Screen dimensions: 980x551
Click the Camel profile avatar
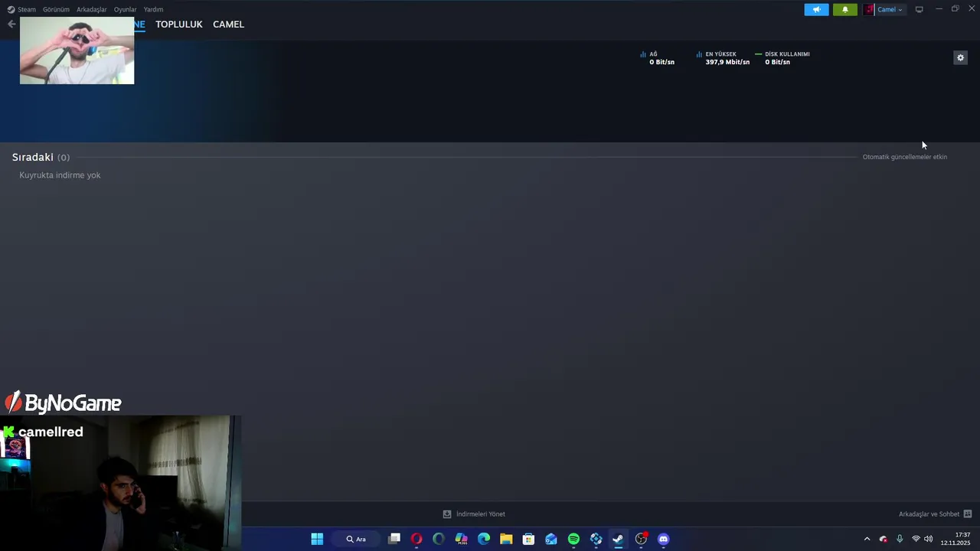[869, 9]
